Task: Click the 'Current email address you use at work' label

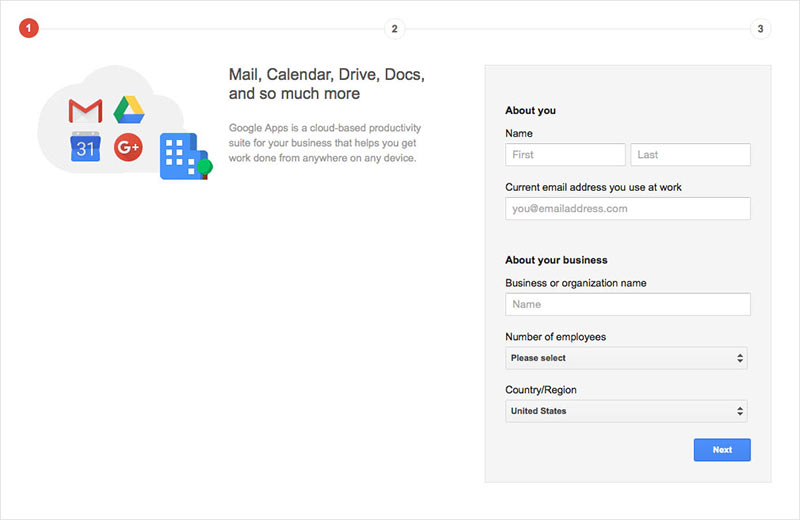Action: 593,187
